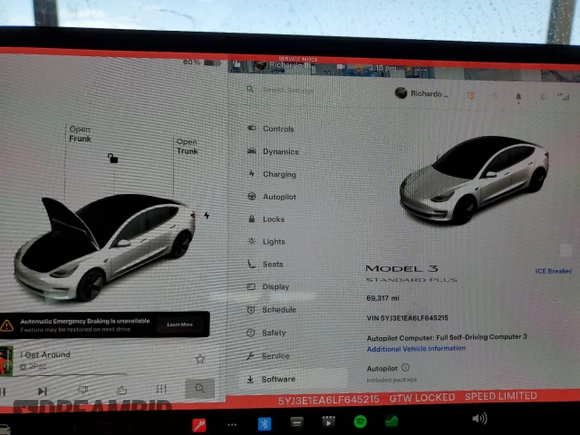Tap the LTE signal strength icon
This screenshot has width=580, height=435.
(564, 97)
